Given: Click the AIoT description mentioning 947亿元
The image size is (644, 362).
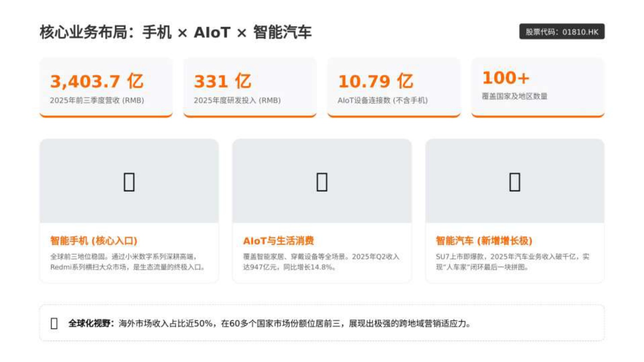Looking at the screenshot, I should pyautogui.click(x=321, y=262).
